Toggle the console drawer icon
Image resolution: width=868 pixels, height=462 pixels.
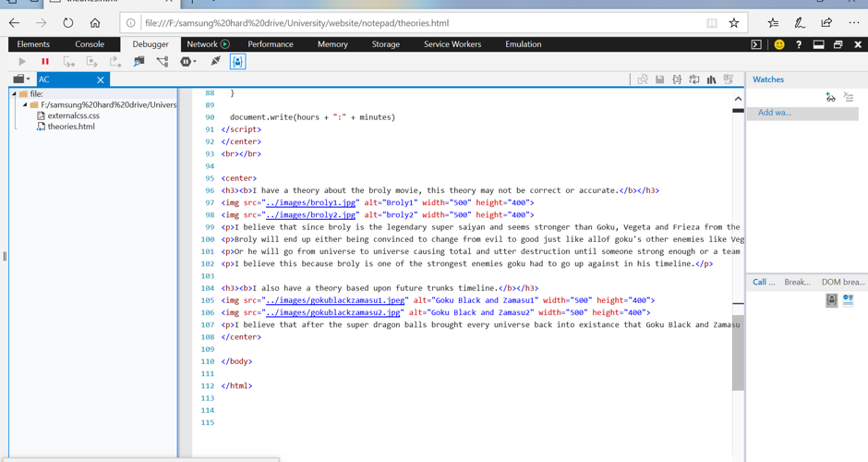(757, 44)
